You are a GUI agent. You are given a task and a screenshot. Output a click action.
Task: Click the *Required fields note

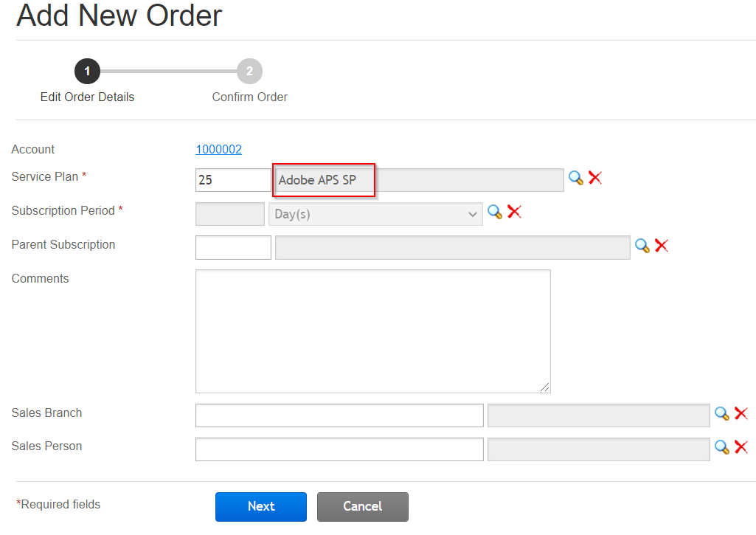(x=58, y=505)
